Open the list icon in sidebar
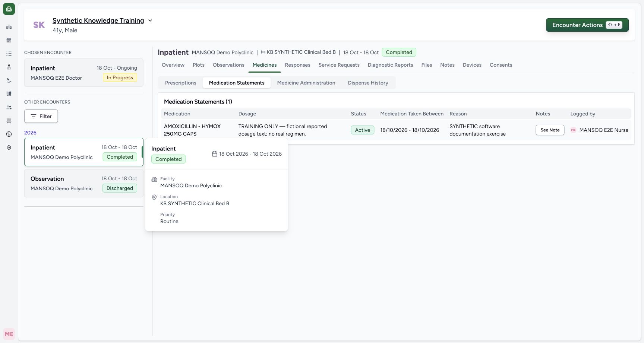Viewport: 644px width, 343px height. pyautogui.click(x=9, y=54)
